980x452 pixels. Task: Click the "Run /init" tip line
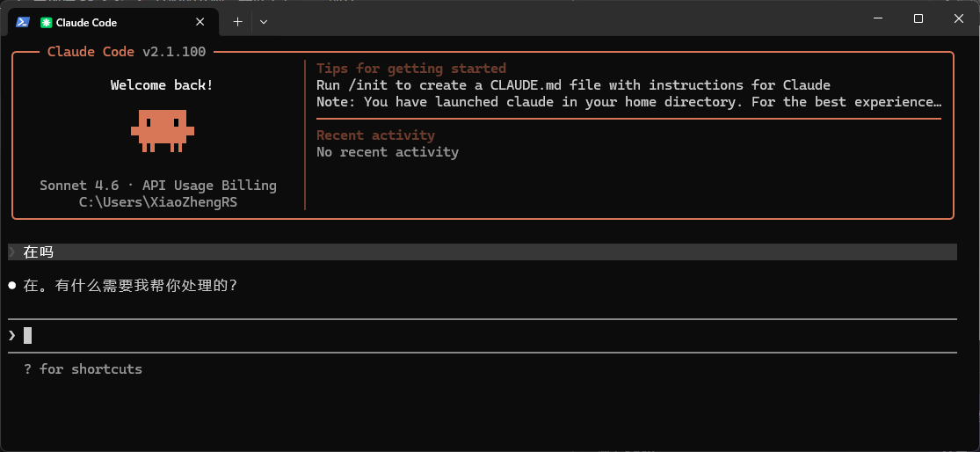click(x=573, y=85)
